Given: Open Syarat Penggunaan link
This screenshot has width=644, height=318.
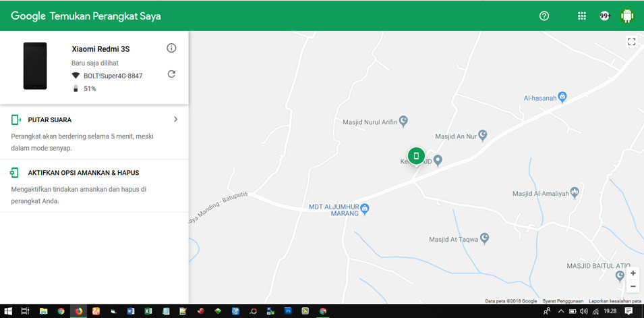Looking at the screenshot, I should tap(562, 300).
